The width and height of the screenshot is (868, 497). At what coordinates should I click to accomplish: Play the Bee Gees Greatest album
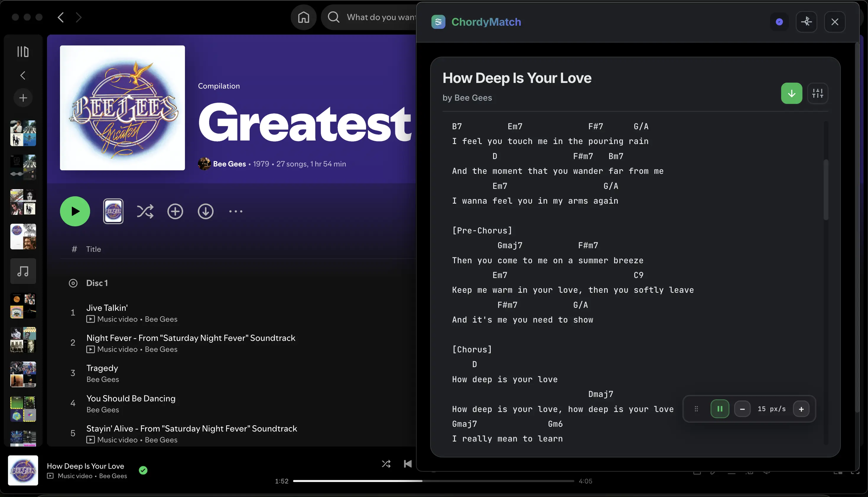pos(75,211)
